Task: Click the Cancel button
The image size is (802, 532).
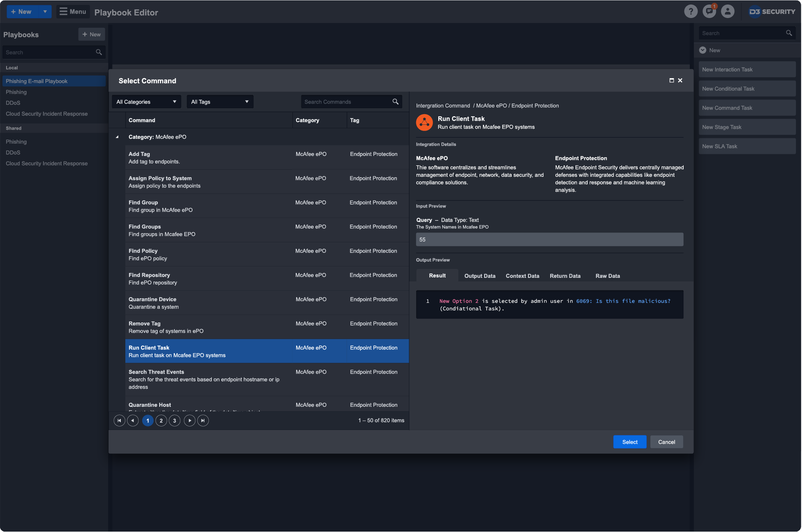Action: [x=666, y=442]
